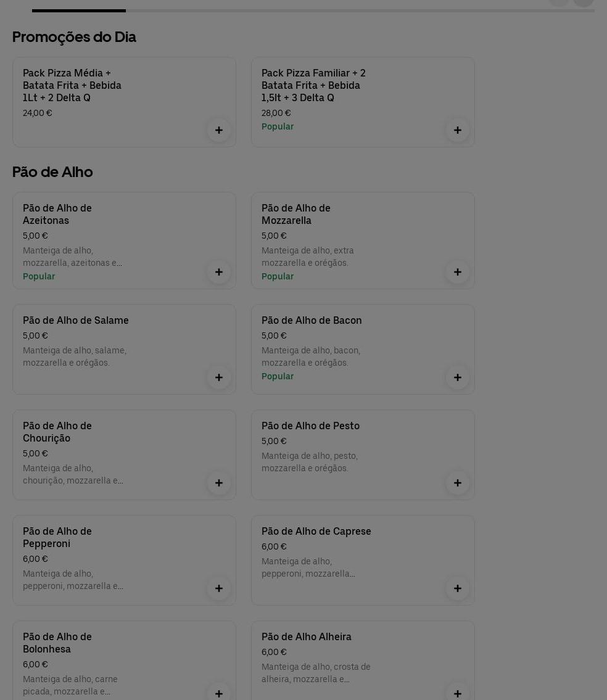Add Pack Pizza Familiar to cart
This screenshot has height=700, width=607.
pos(458,130)
